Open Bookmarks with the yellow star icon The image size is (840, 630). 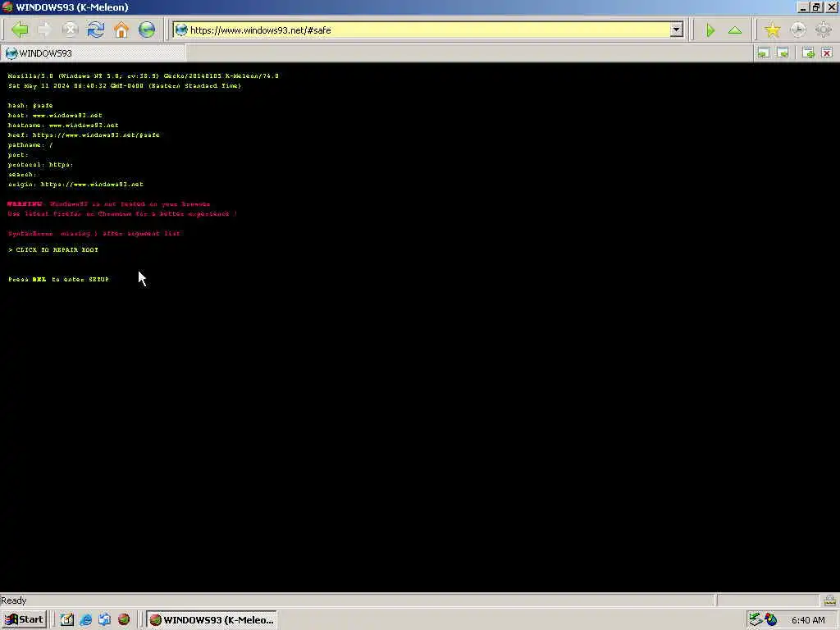point(772,30)
